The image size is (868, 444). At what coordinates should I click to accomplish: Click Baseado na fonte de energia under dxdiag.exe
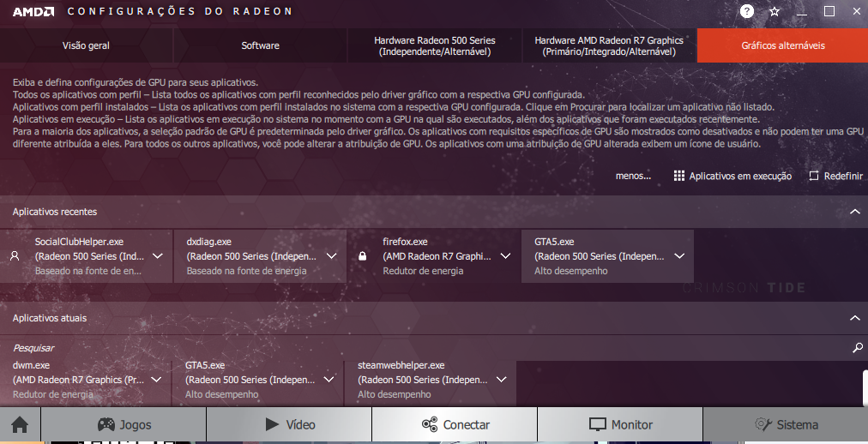(246, 271)
